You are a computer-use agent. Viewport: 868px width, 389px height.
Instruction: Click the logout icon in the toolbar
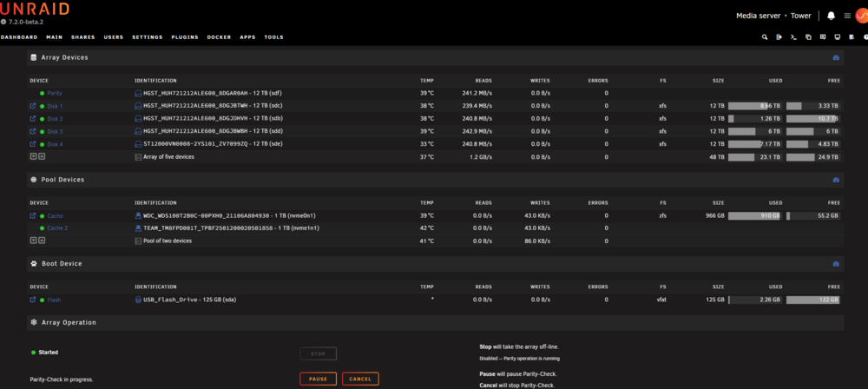(779, 37)
